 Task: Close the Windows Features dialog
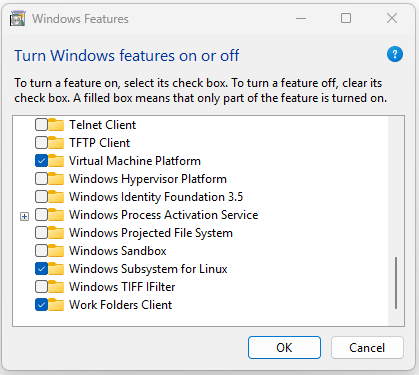[392, 18]
